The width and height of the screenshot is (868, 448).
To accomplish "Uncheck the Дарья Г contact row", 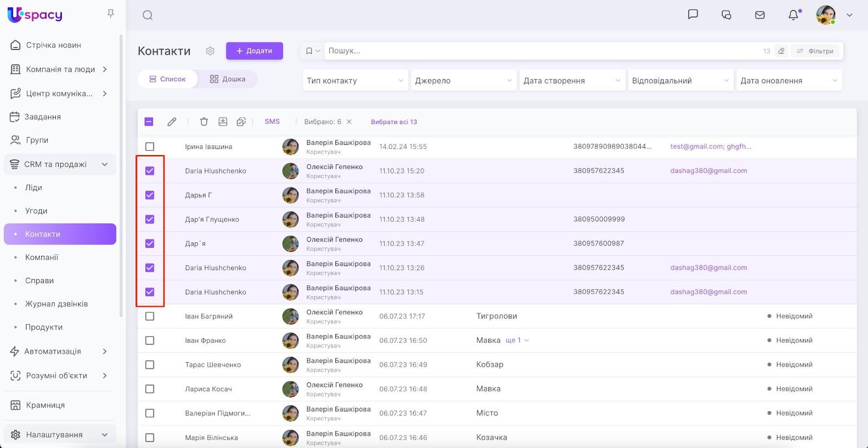I will click(x=150, y=195).
